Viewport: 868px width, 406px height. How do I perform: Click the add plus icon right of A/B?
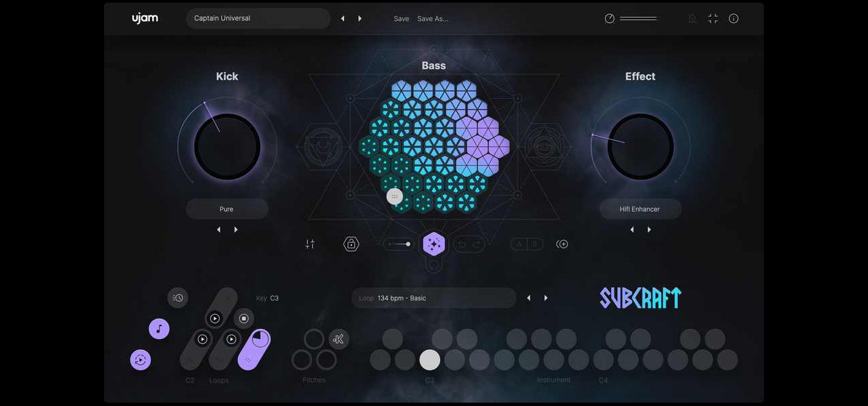pyautogui.click(x=562, y=244)
